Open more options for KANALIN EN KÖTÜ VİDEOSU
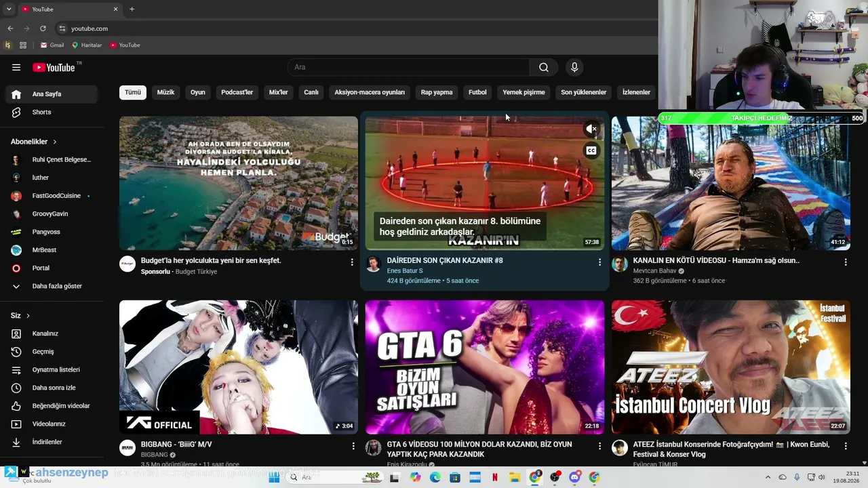The height and width of the screenshot is (488, 868). tap(846, 262)
